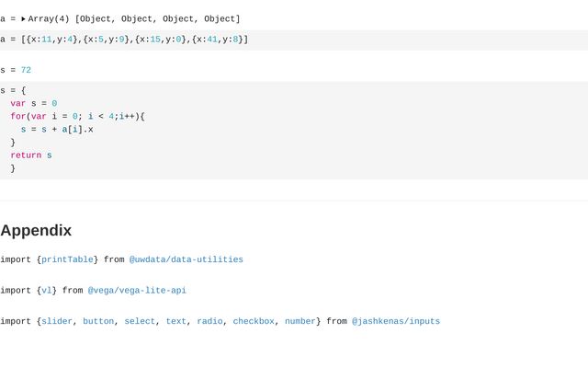Click the for loop line in code
588x368 pixels.
point(78,117)
